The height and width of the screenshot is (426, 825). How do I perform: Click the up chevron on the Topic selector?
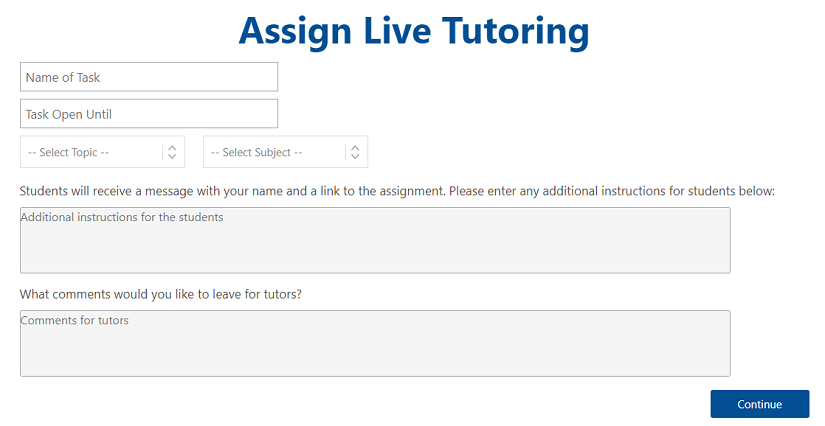[172, 147]
